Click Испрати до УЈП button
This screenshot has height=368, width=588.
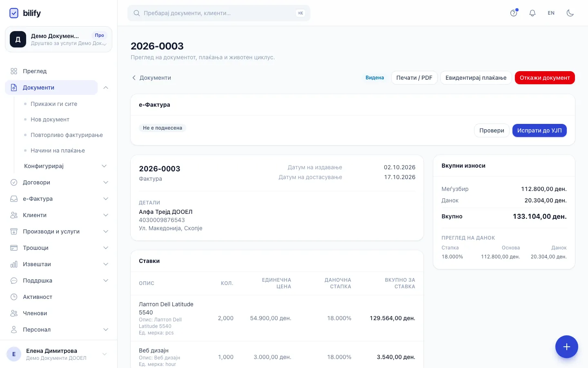click(539, 130)
